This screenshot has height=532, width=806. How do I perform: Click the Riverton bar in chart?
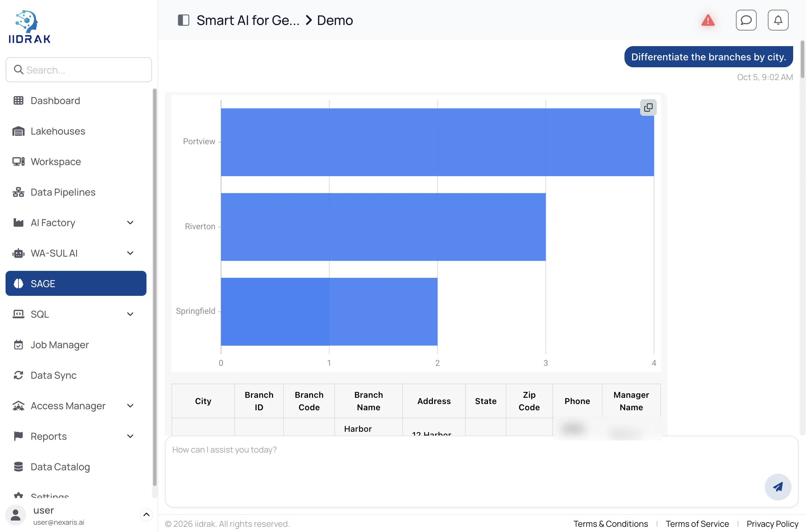coord(383,227)
